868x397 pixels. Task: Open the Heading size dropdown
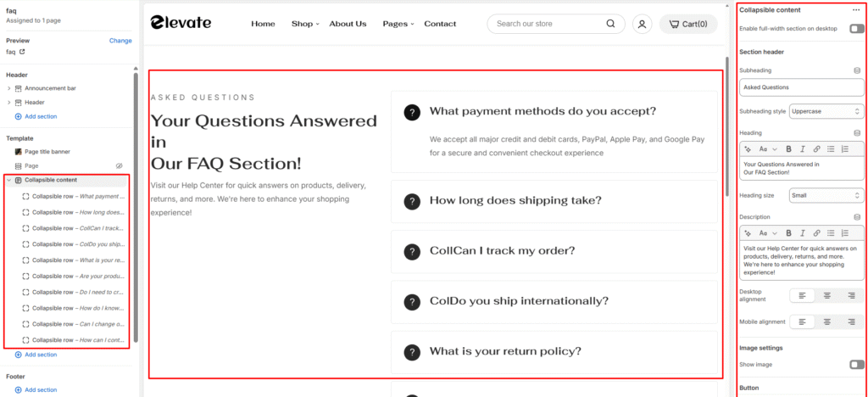click(x=826, y=195)
